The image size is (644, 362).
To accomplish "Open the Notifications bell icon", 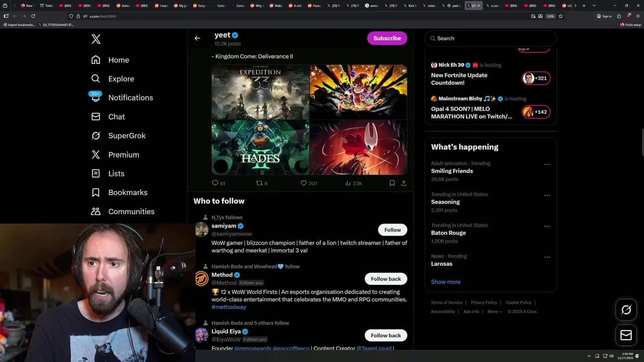I will [x=96, y=98].
